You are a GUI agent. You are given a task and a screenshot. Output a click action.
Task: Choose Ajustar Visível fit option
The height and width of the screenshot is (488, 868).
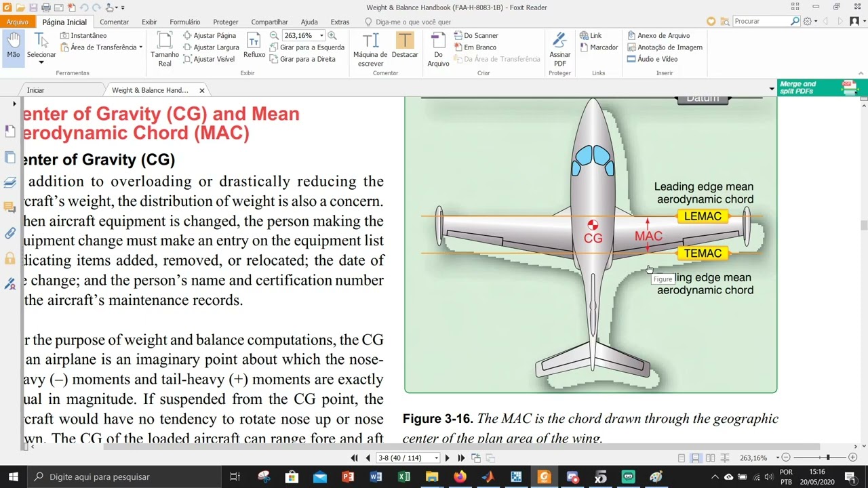[x=209, y=59]
